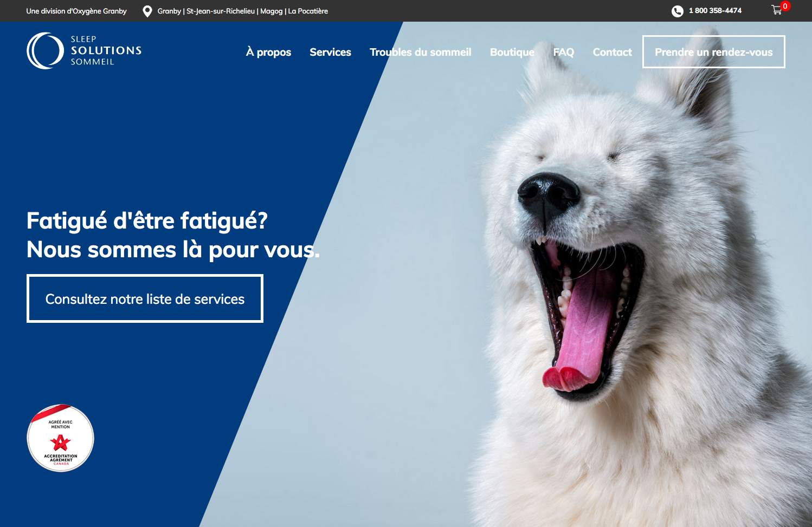Open the shopping cart icon

777,10
